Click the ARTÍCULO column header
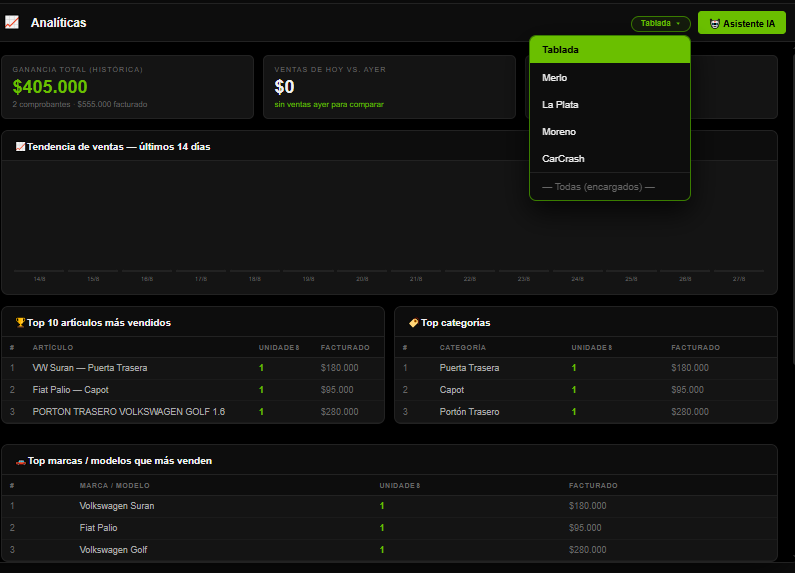 pos(53,347)
